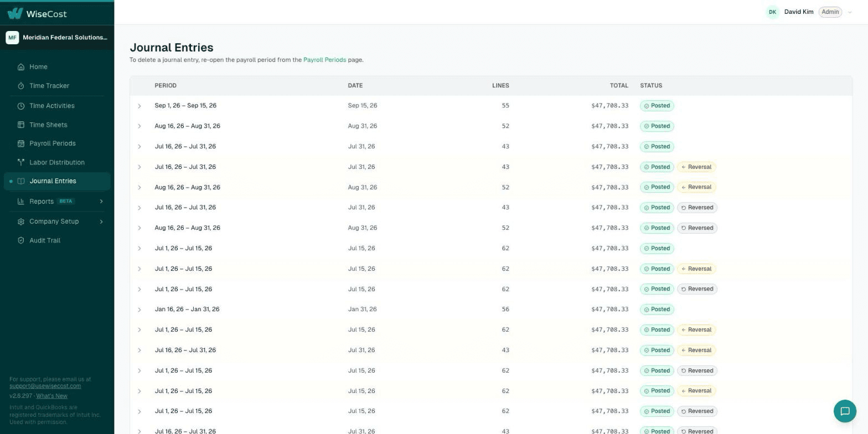Open the What's New link
Viewport: 868px width, 434px height.
51,396
